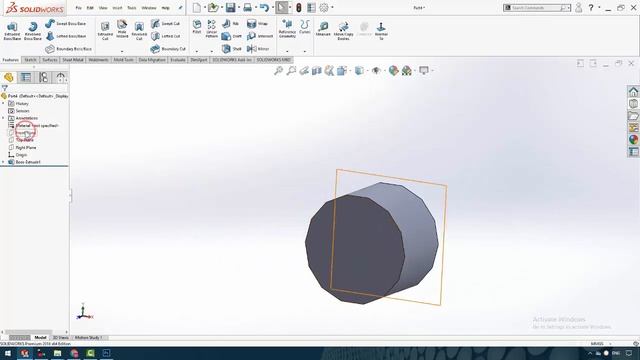Select the Revolved Boss/Base tool
The height and width of the screenshot is (360, 640).
pyautogui.click(x=33, y=31)
